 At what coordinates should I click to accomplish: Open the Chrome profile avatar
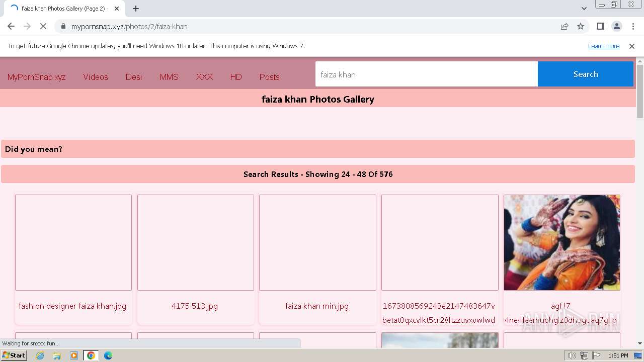click(616, 26)
